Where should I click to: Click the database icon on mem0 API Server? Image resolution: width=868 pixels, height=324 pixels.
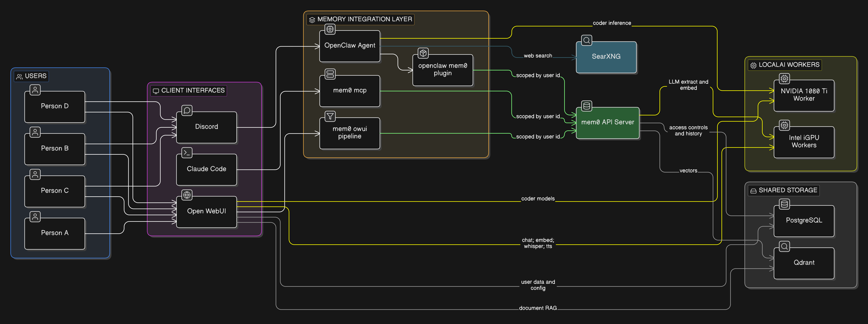pyautogui.click(x=587, y=105)
